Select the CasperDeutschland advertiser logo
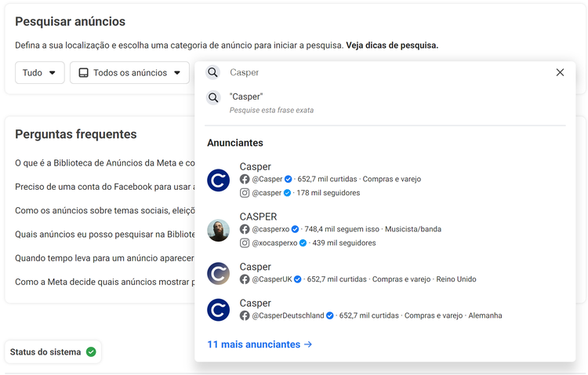This screenshot has height=375, width=588. 218,310
